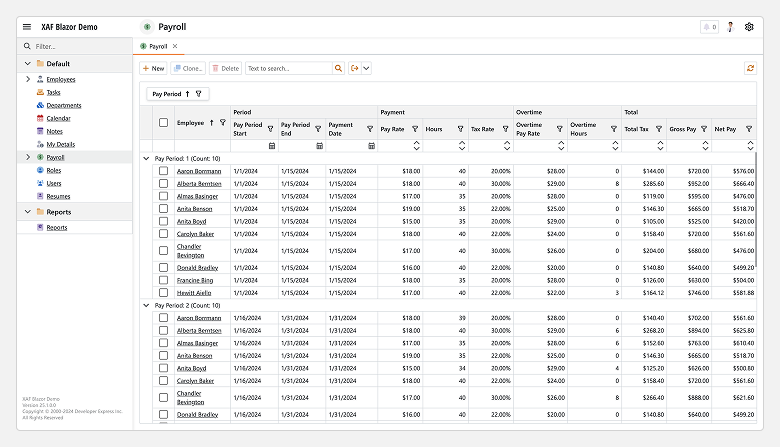This screenshot has width=780, height=447.
Task: Click the New button
Action: point(153,68)
